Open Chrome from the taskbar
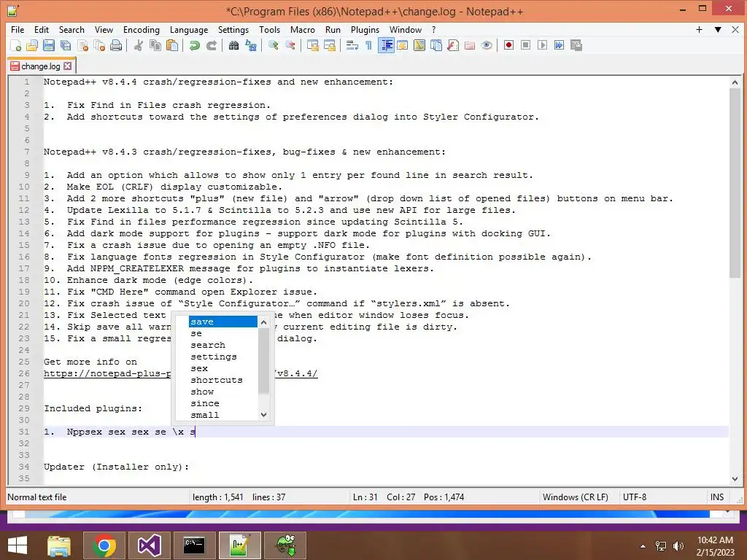 pos(104,545)
